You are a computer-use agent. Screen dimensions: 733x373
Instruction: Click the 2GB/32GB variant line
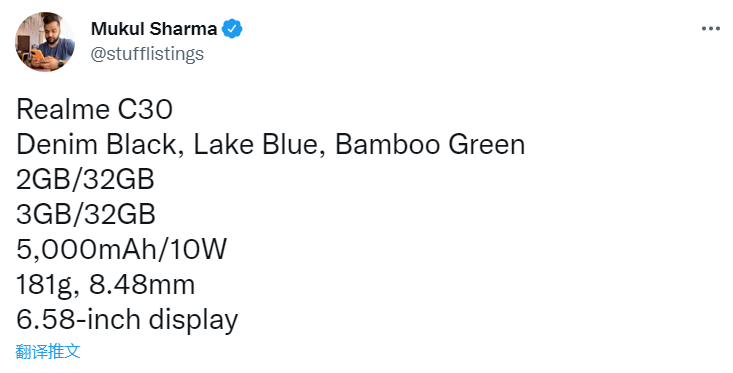point(85,179)
